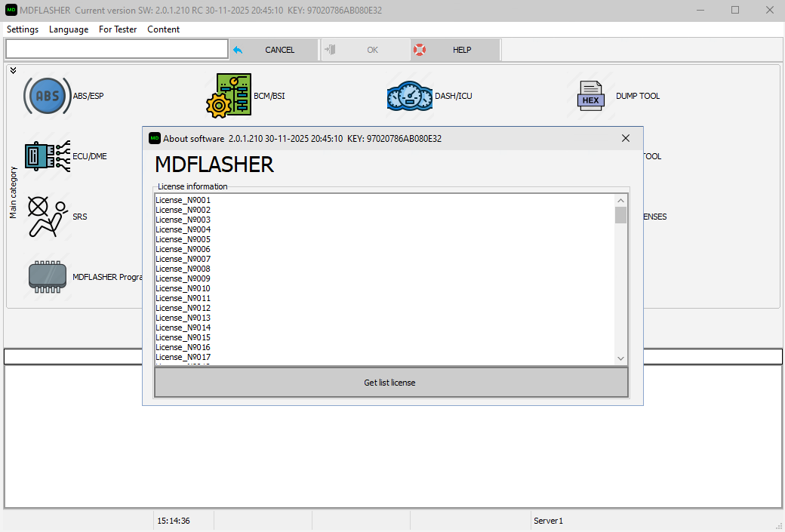Viewport: 785px width, 532px height.
Task: Select License_№005 in the list
Action: point(183,239)
